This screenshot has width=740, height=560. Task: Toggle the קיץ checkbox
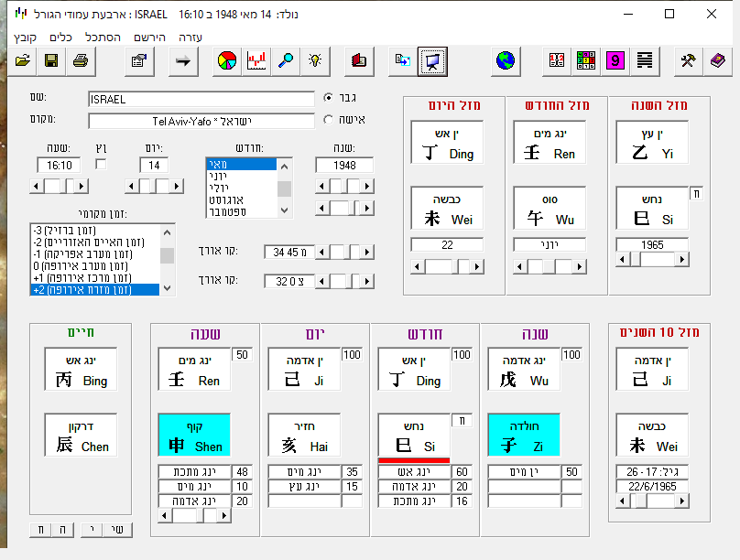[101, 164]
